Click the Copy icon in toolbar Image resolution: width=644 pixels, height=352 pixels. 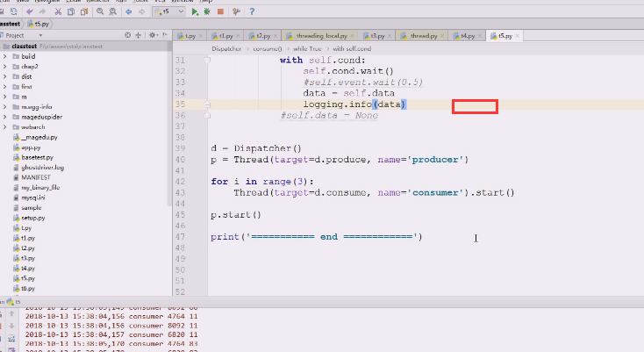[71, 11]
